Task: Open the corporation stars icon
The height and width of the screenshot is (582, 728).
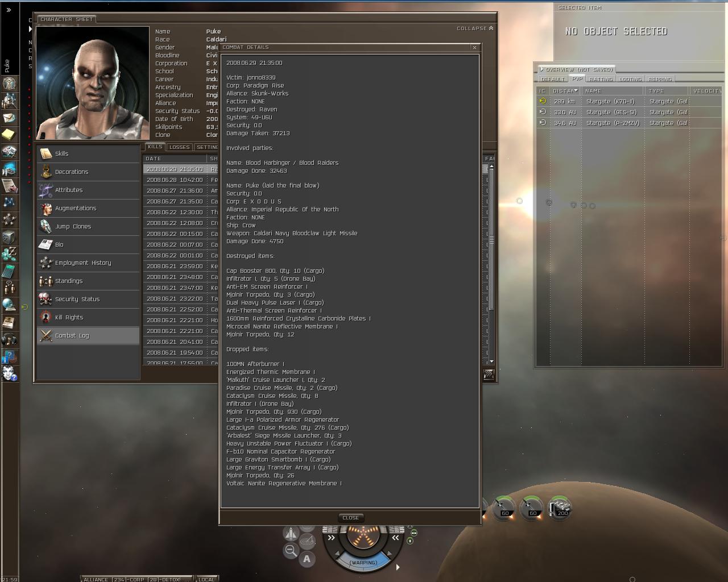Action: coord(9,220)
